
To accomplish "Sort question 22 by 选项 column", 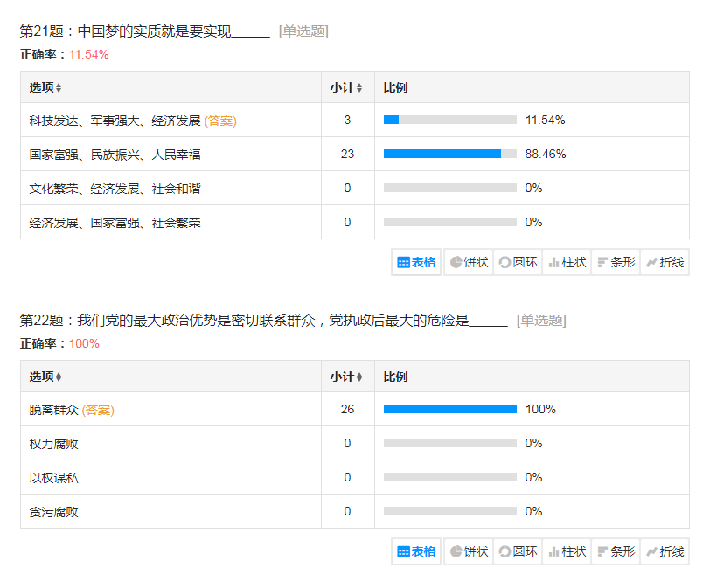I will (45, 377).
